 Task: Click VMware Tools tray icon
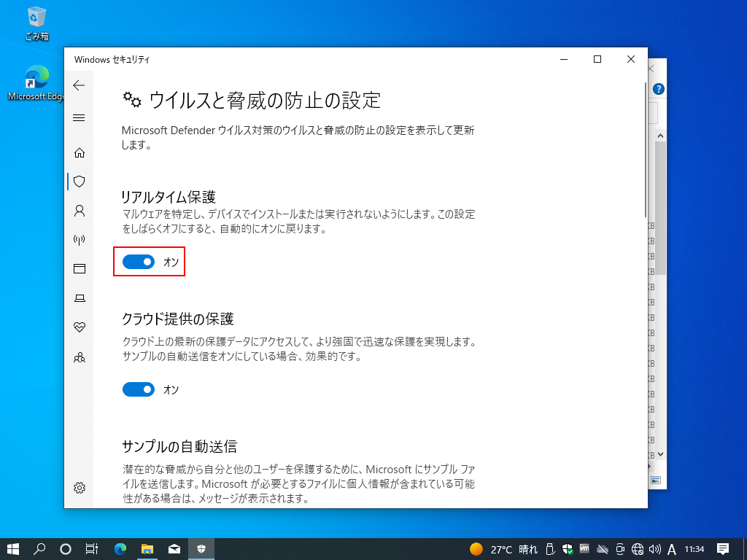coord(584,548)
